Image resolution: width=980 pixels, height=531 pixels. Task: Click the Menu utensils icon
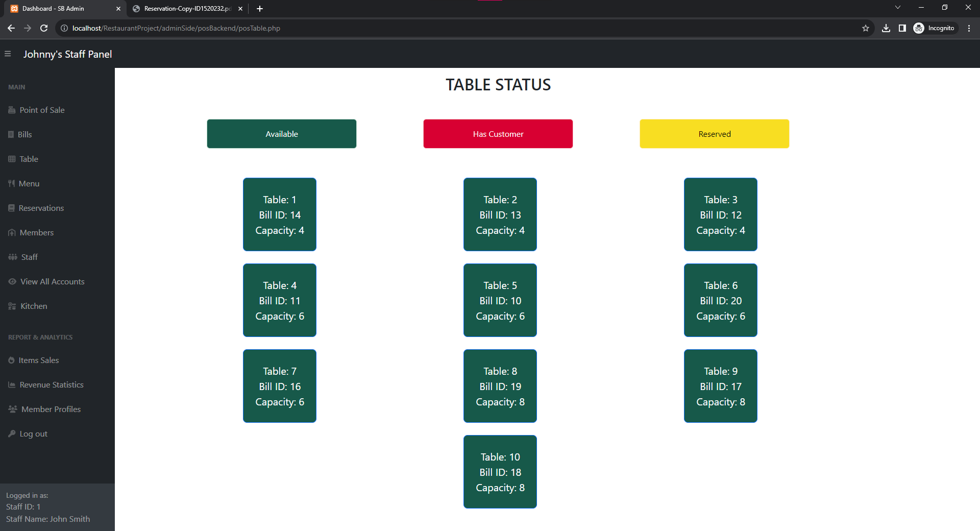tap(11, 183)
